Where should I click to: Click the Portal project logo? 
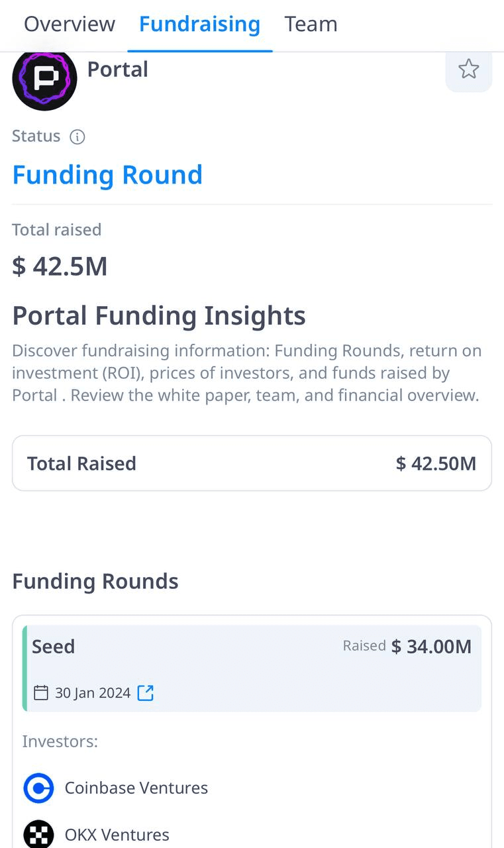(44, 78)
